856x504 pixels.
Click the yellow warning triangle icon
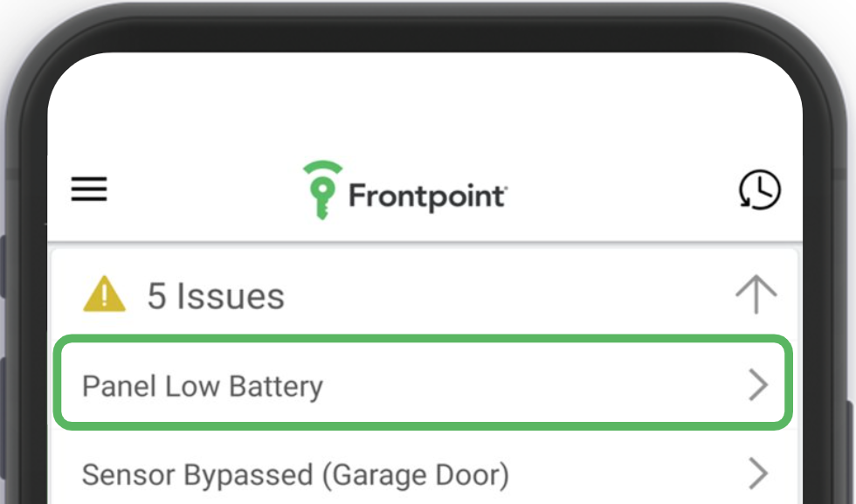[104, 296]
